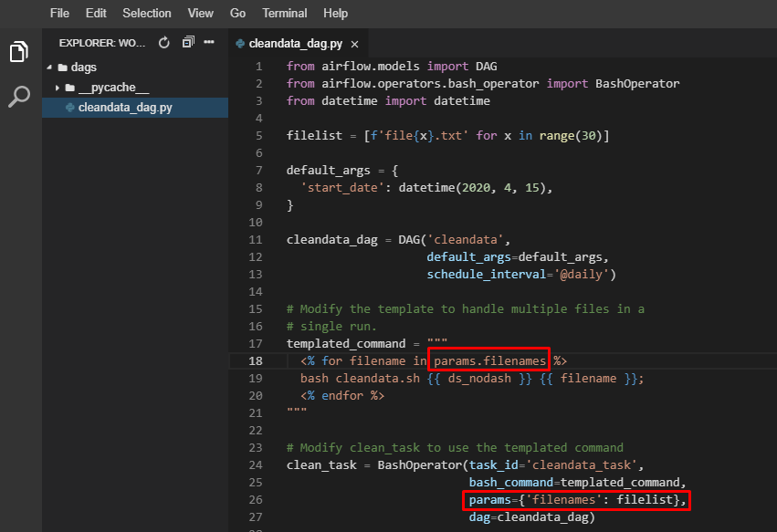Click Python file icon beside cleandata_dag.py in tree
The height and width of the screenshot is (532, 777).
click(70, 108)
